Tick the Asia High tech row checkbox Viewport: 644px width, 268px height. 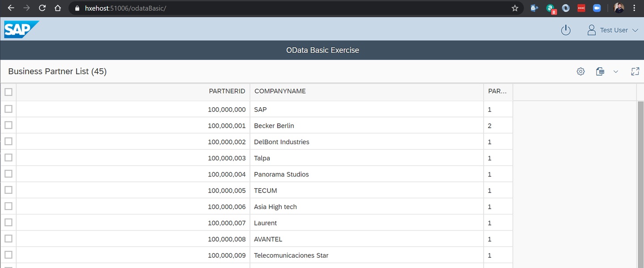point(8,206)
